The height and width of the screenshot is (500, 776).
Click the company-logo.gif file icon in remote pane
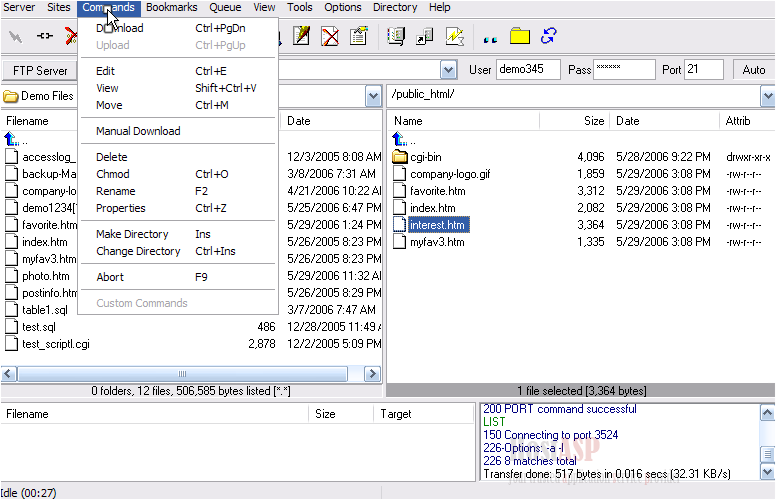click(x=399, y=174)
